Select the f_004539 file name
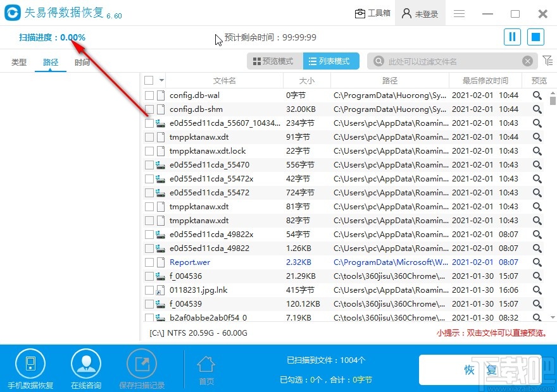The height and width of the screenshot is (392, 557). (x=186, y=304)
